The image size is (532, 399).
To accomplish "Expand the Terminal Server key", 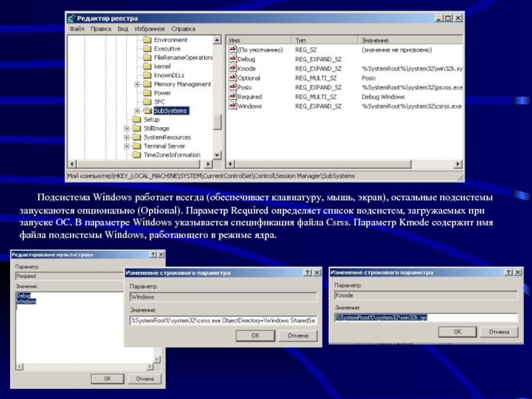I will pyautogui.click(x=127, y=146).
